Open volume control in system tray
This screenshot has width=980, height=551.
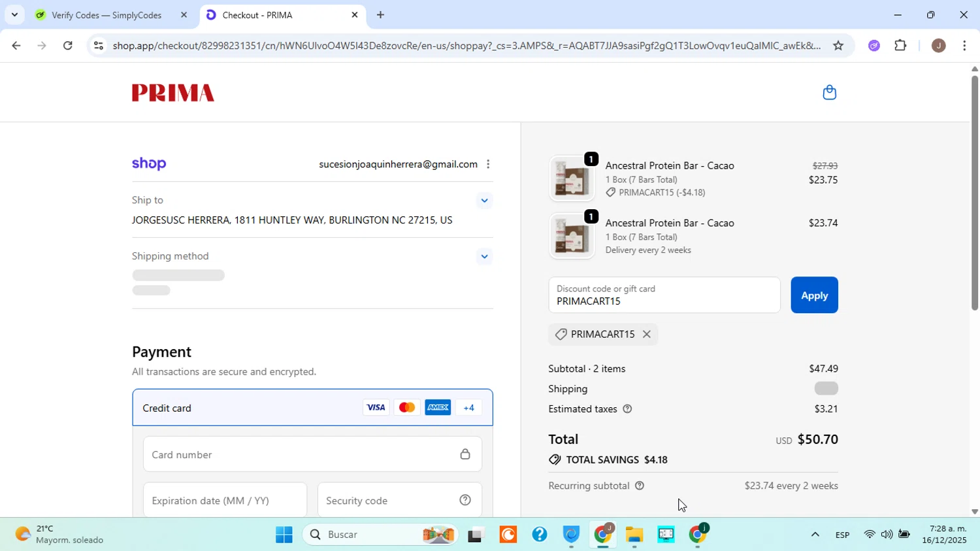point(887,535)
